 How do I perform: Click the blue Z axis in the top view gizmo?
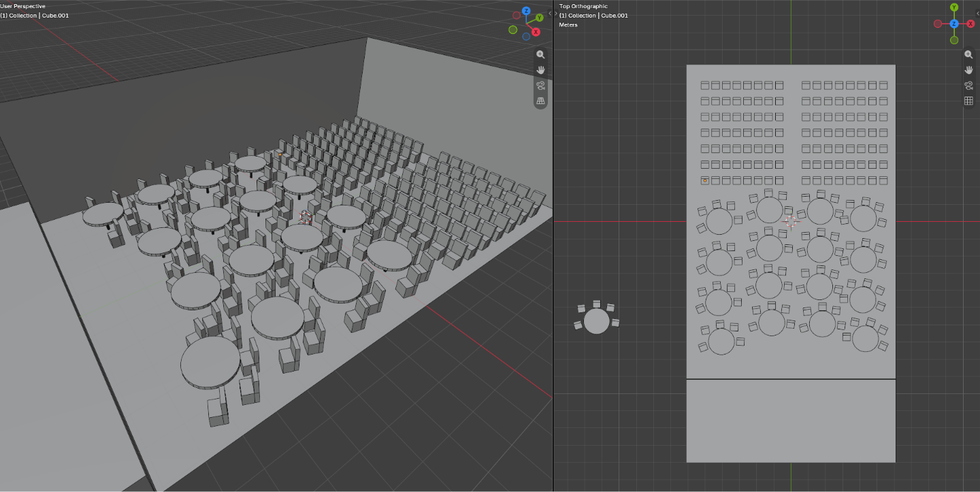[x=954, y=24]
